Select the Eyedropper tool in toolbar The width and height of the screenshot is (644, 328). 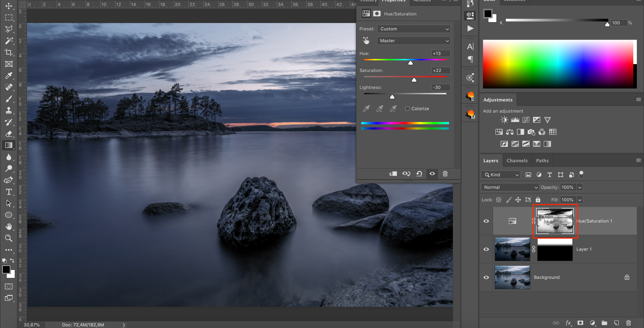(9, 75)
